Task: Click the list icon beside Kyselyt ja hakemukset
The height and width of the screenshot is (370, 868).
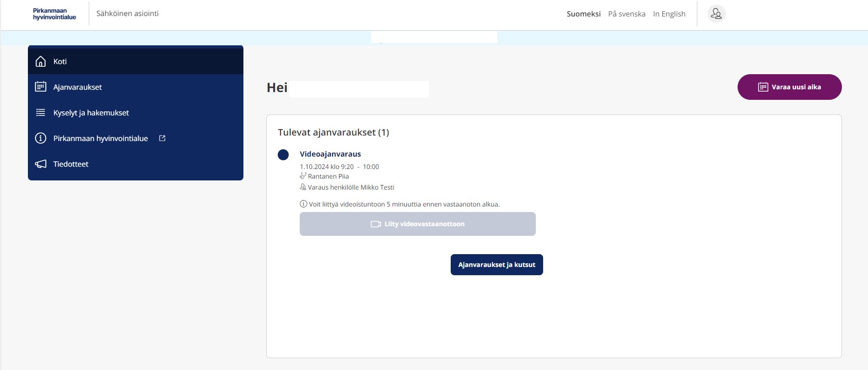Action: pos(41,113)
